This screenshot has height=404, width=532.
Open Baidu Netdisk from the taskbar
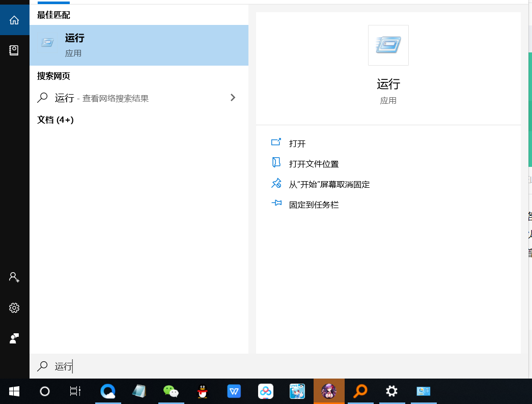point(266,391)
